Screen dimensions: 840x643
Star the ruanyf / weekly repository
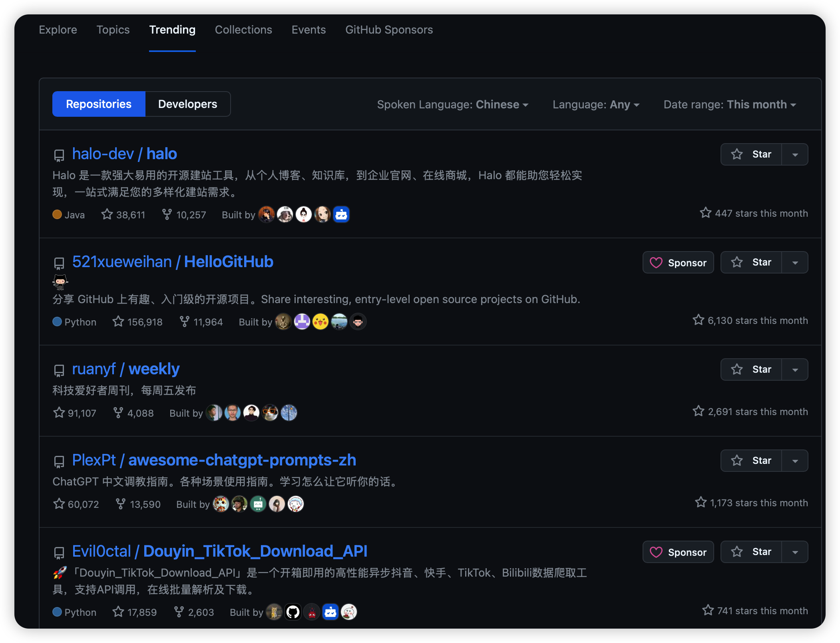(751, 369)
